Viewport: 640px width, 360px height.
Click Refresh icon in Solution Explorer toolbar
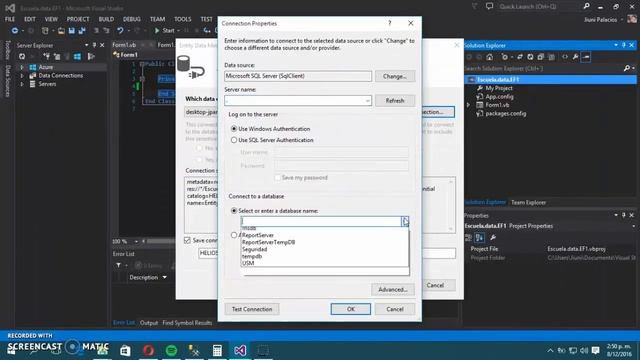click(x=530, y=57)
